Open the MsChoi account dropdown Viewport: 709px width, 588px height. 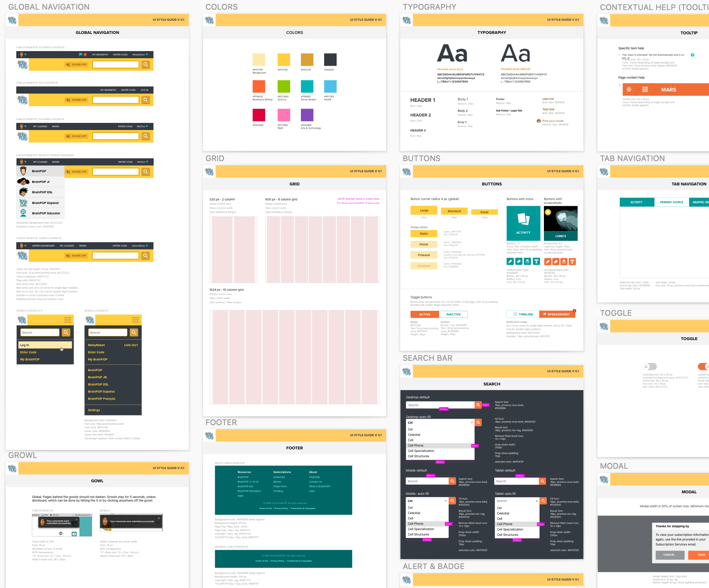pos(147,126)
